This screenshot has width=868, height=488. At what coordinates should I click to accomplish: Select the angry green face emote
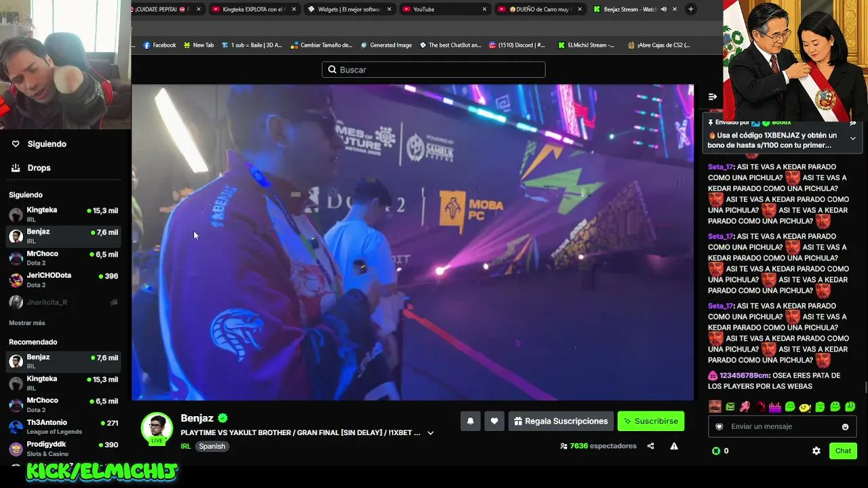click(730, 407)
